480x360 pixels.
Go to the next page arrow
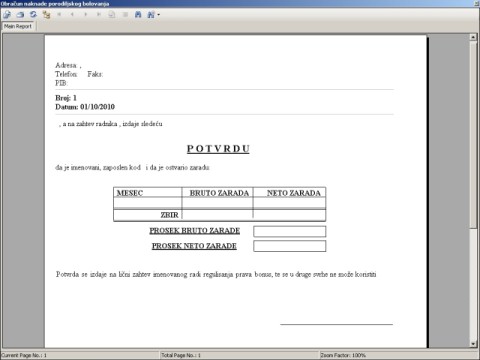coord(86,15)
